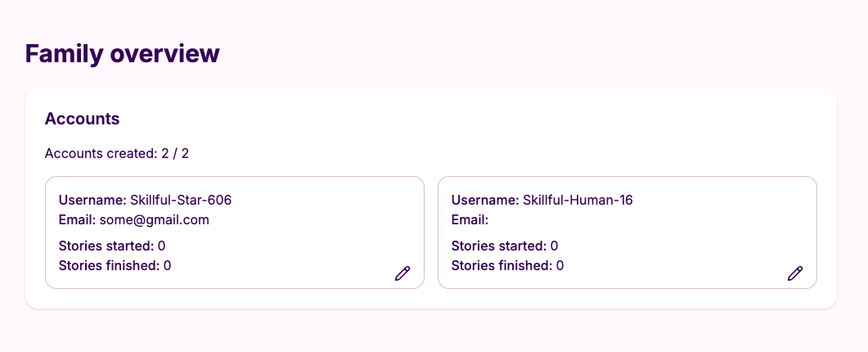
Task: Select the Skillful-Star-606 account card
Action: click(x=235, y=232)
